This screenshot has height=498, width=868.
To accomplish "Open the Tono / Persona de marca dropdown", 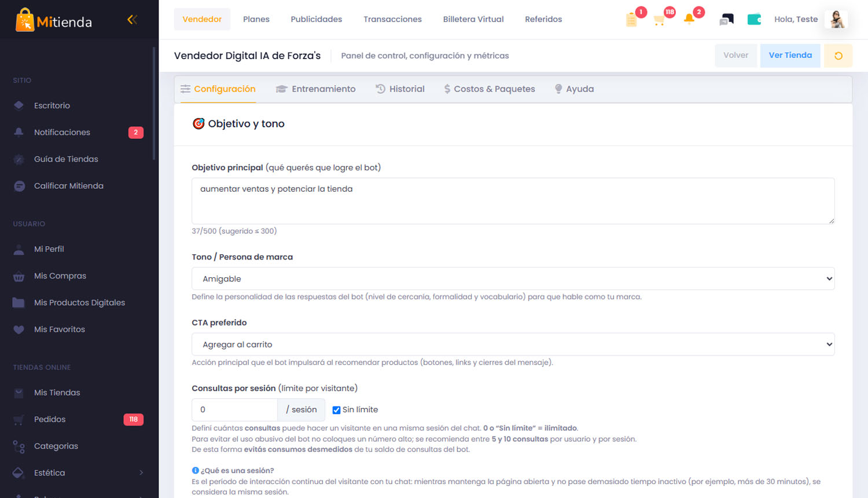I will click(x=513, y=279).
